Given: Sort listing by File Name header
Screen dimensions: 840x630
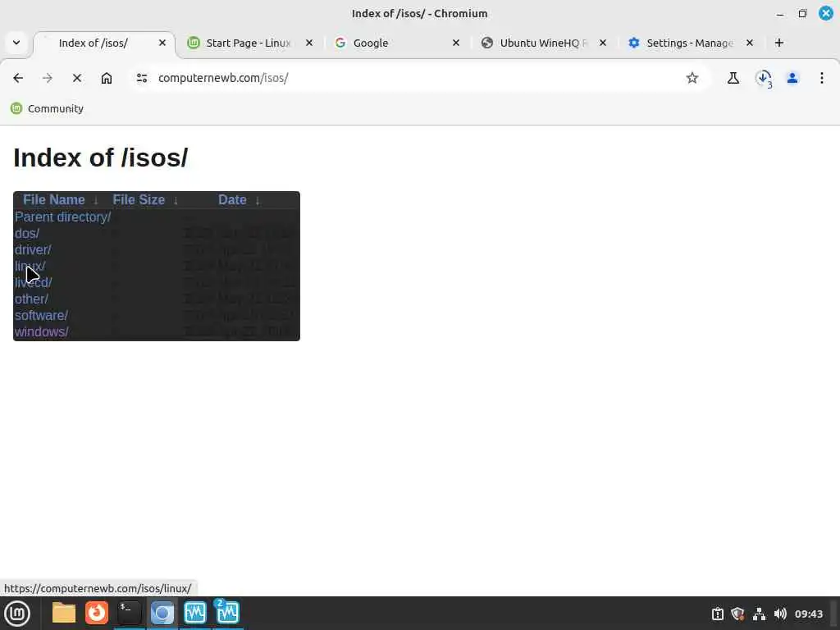Looking at the screenshot, I should point(53,200).
